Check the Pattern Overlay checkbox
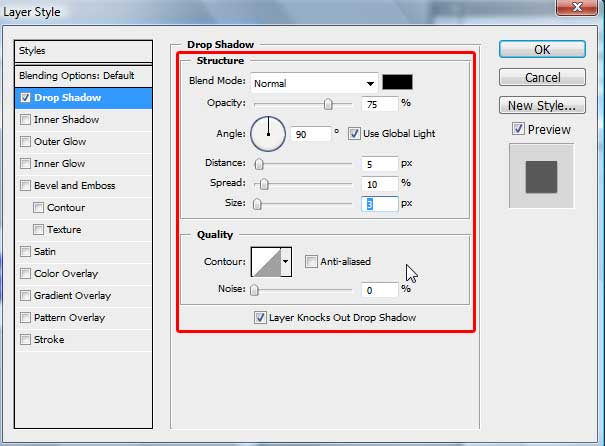 25,318
